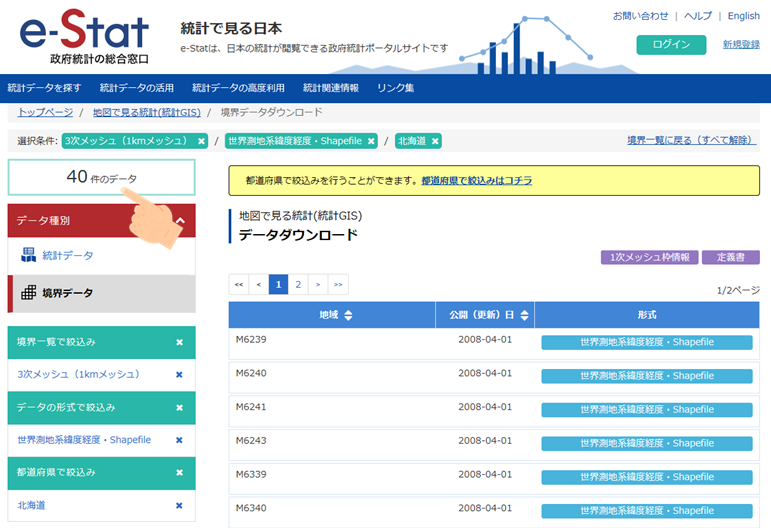Collapse the データ種別 panel chevron

click(180, 221)
